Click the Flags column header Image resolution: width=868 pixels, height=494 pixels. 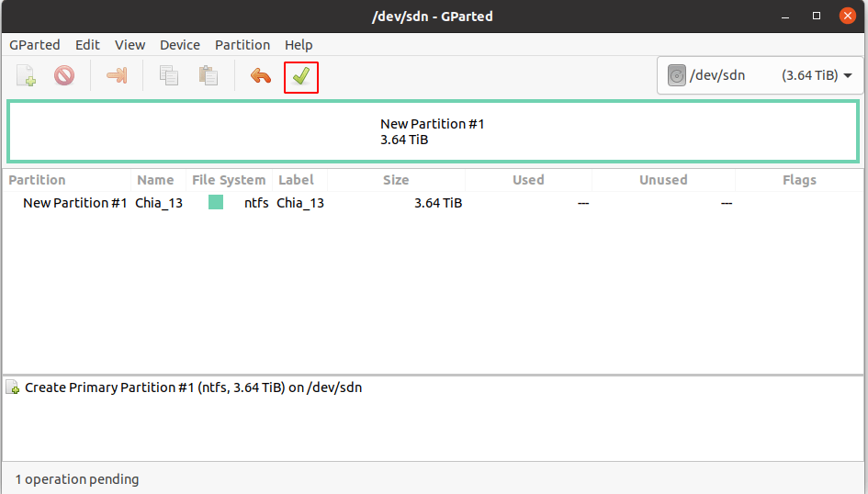(x=799, y=180)
